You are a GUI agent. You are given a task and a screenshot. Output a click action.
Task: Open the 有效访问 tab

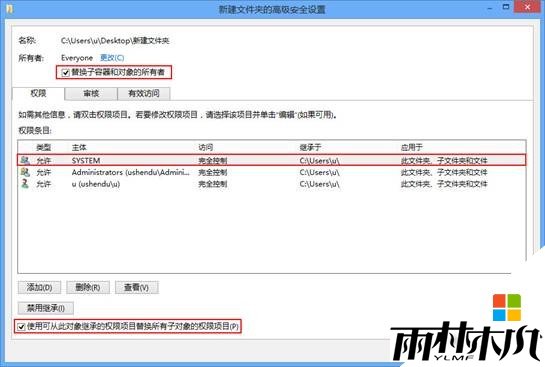tap(144, 93)
